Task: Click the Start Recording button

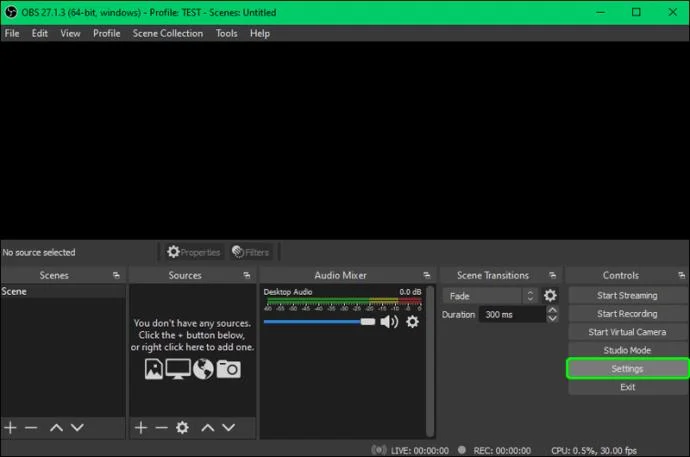Action: pyautogui.click(x=627, y=314)
